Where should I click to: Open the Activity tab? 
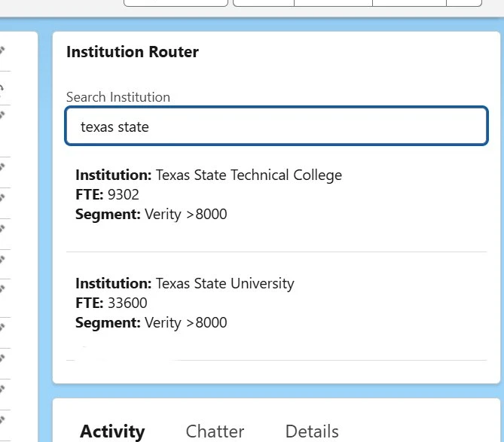point(112,431)
